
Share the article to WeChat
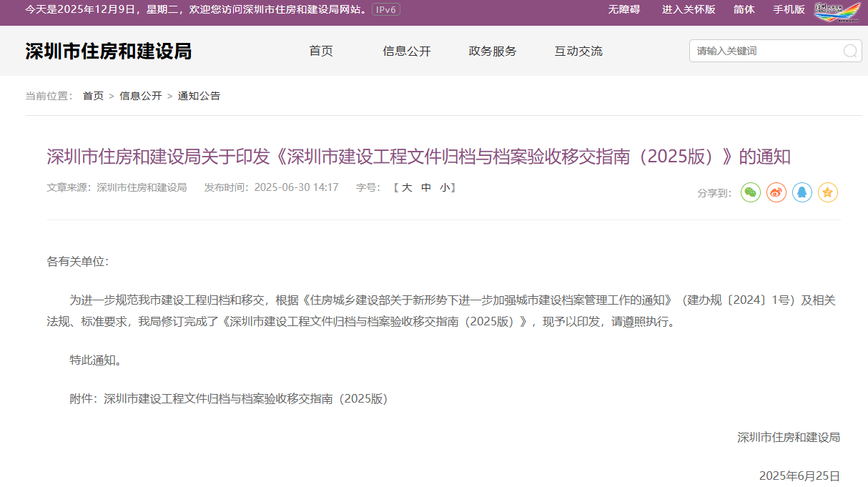(750, 192)
